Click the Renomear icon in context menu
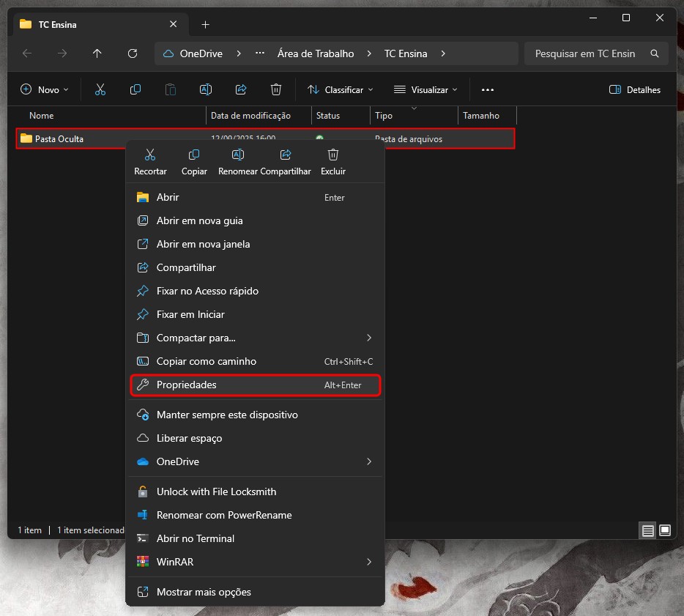The width and height of the screenshot is (684, 616). click(238, 155)
